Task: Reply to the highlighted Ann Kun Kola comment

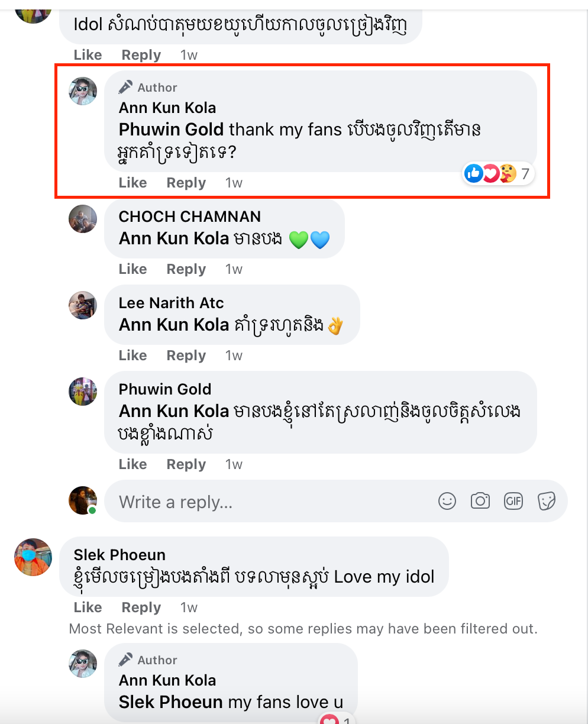Action: coord(186,183)
